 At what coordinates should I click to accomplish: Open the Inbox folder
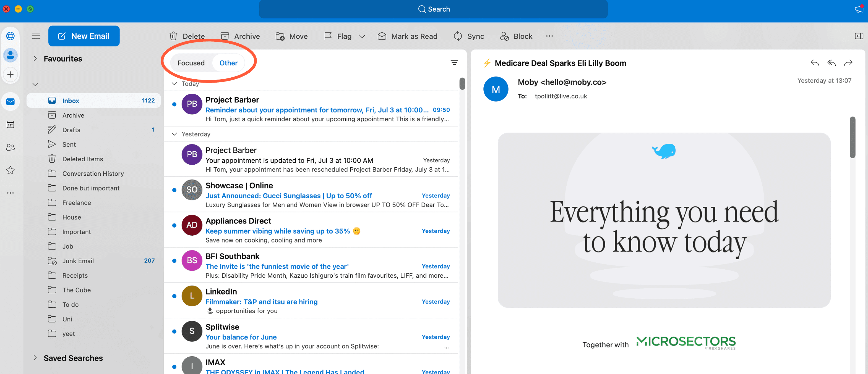coord(94,101)
